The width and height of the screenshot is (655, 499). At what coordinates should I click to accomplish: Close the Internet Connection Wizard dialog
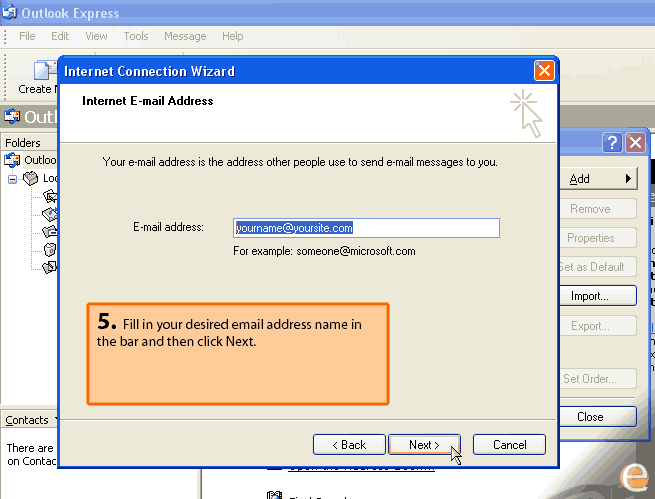[544, 71]
